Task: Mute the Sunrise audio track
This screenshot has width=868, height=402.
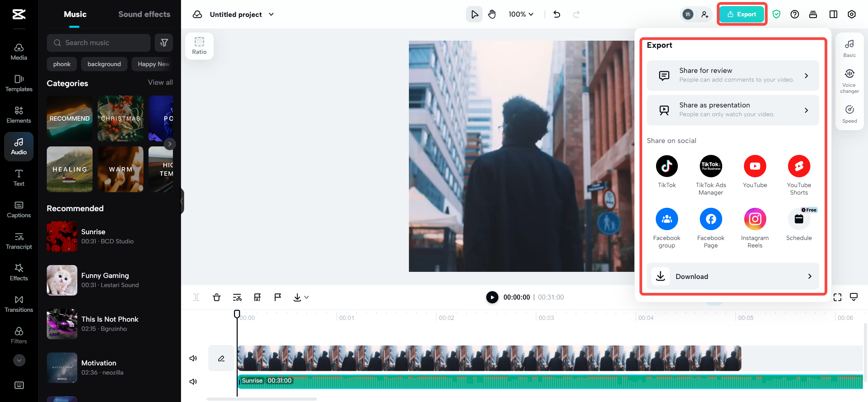Action: pos(193,382)
